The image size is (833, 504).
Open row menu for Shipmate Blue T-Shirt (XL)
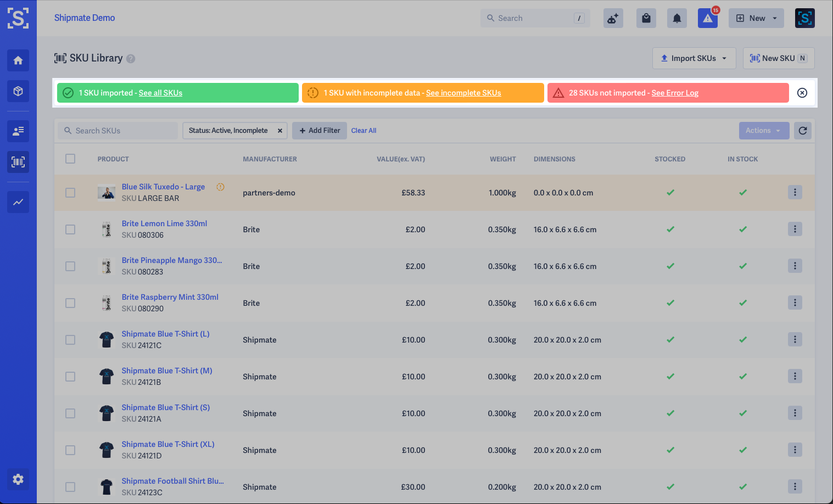tap(795, 450)
